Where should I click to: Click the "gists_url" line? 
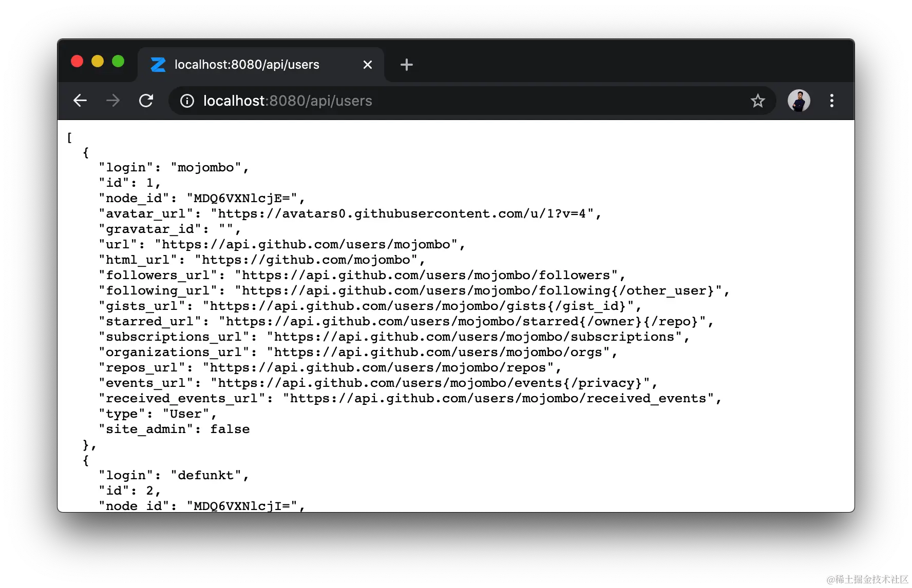370,306
